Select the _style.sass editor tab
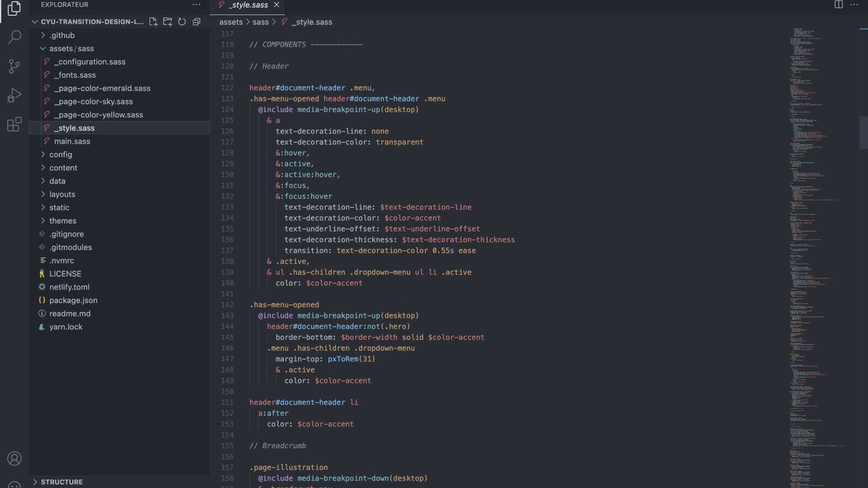The height and width of the screenshot is (488, 868). coord(248,5)
